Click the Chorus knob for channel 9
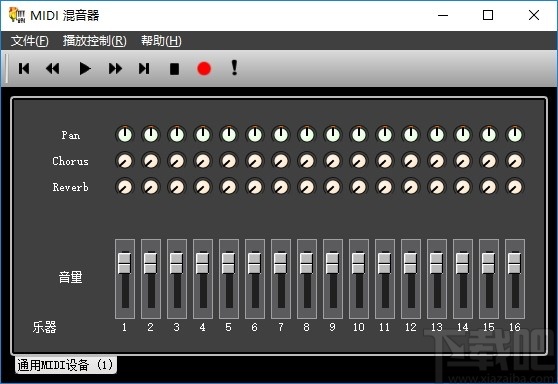Image resolution: width=558 pixels, height=384 pixels. (333, 161)
